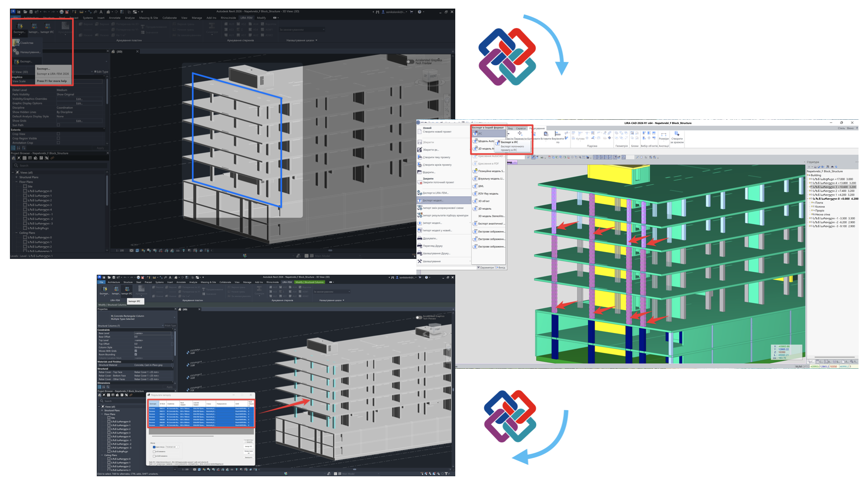Toggle status filter checkbox in import results dialog

point(154,447)
